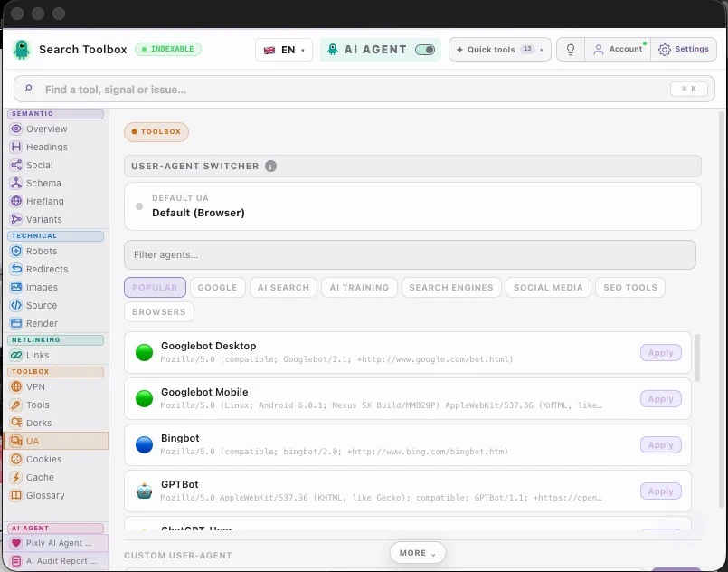Image resolution: width=728 pixels, height=572 pixels.
Task: Click the GPTBot robot icon
Action: click(145, 491)
